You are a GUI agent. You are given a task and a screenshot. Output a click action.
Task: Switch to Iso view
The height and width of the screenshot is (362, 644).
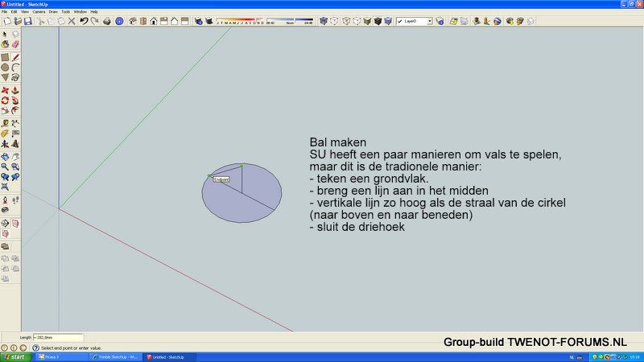pyautogui.click(x=133, y=21)
